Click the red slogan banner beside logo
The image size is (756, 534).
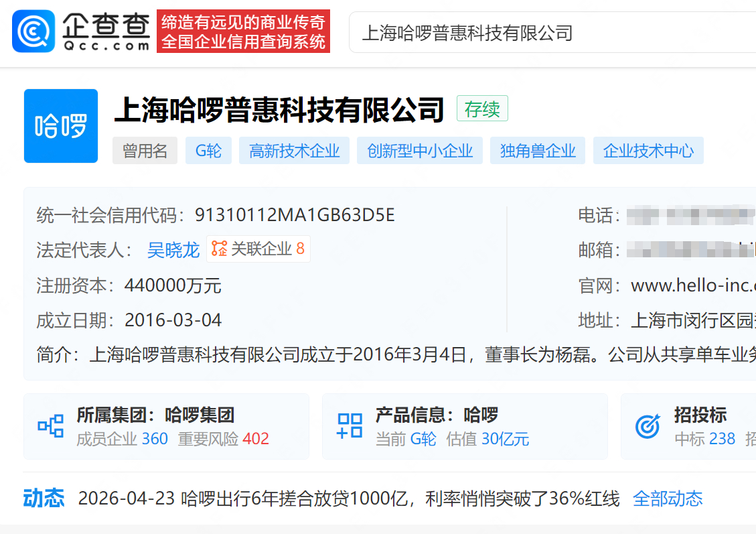point(243,31)
